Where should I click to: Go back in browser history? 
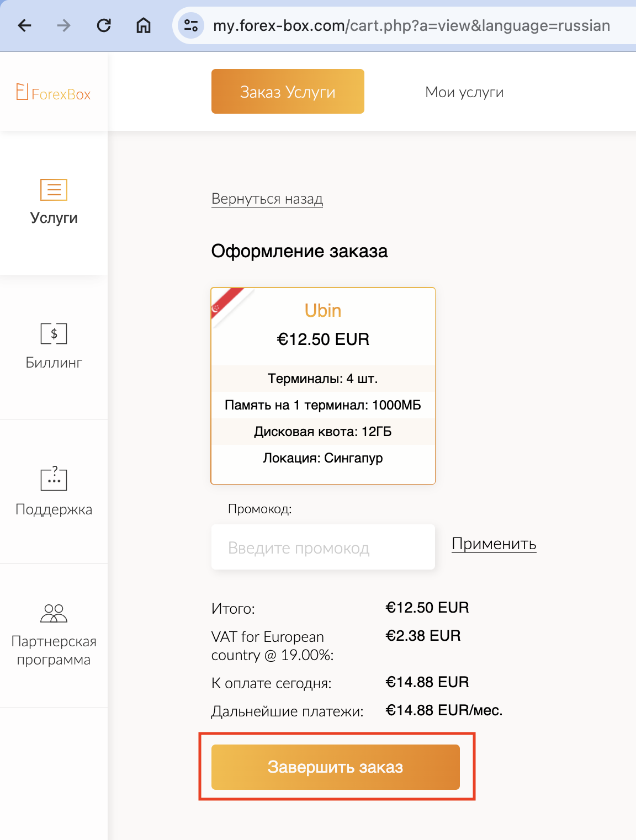point(25,25)
